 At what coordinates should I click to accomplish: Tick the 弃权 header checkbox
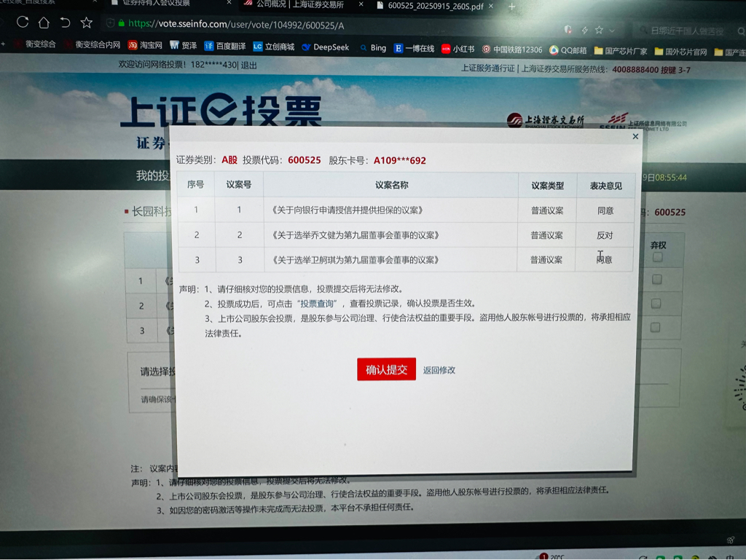click(658, 257)
